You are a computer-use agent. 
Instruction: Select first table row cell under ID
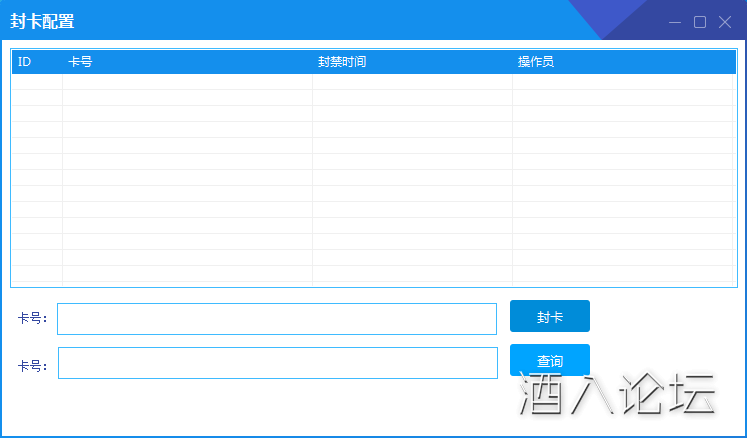point(36,82)
